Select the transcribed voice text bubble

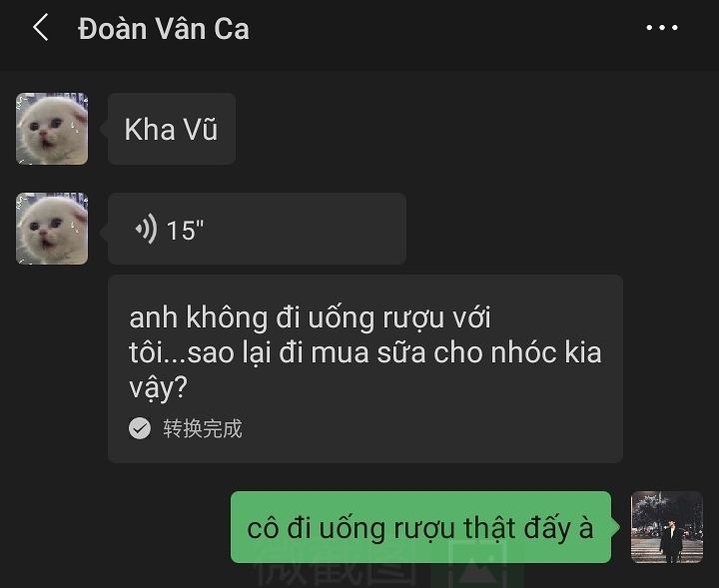[x=365, y=368]
